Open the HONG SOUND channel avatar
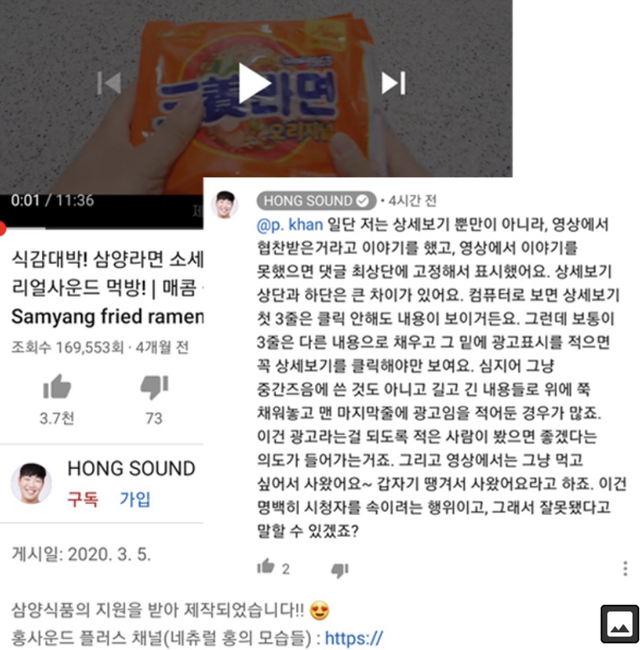This screenshot has width=640, height=650. pos(32,483)
